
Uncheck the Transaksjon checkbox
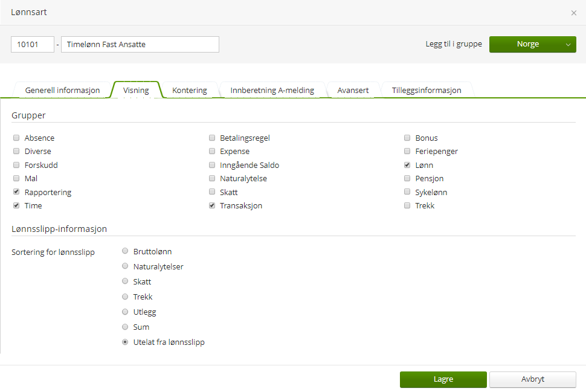212,205
